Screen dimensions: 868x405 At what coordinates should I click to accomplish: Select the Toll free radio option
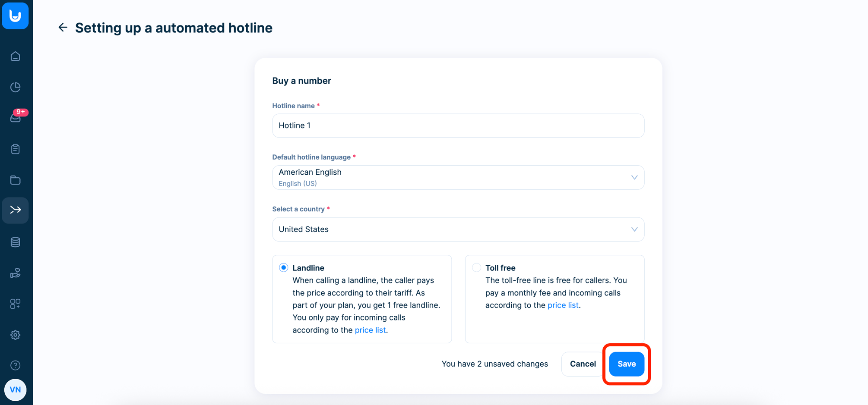(x=476, y=268)
